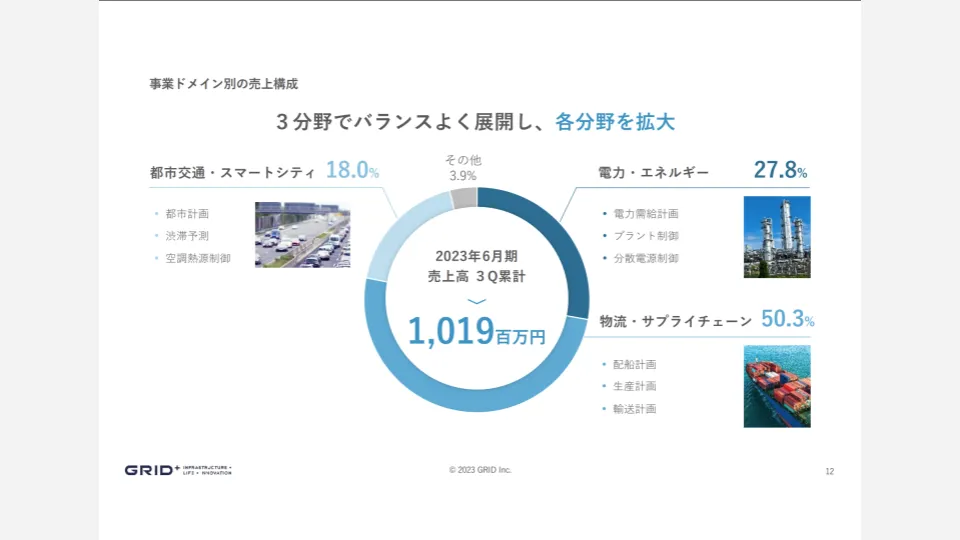Click the 都市交通・スマートシティ heading

point(232,172)
